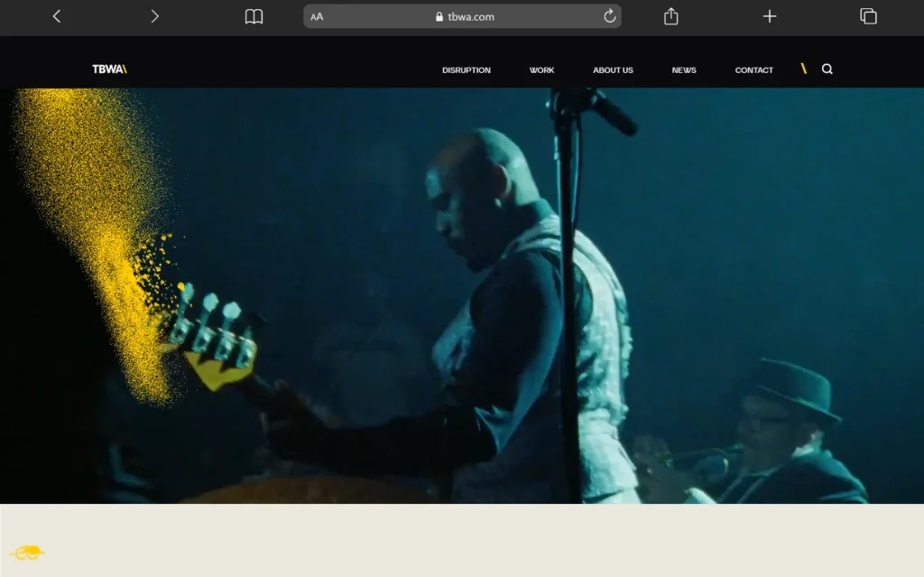Go to About Us page
Image resolution: width=924 pixels, height=577 pixels.
pyautogui.click(x=613, y=70)
